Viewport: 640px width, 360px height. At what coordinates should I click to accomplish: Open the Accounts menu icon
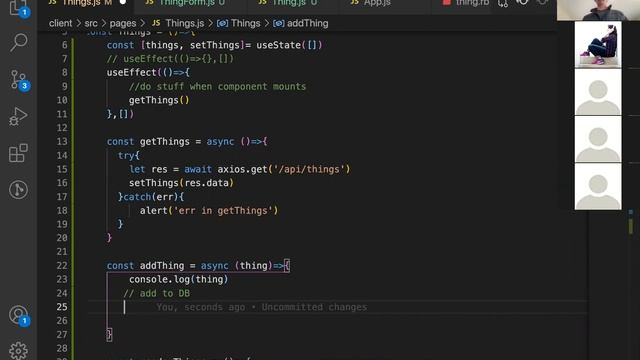[x=18, y=315]
